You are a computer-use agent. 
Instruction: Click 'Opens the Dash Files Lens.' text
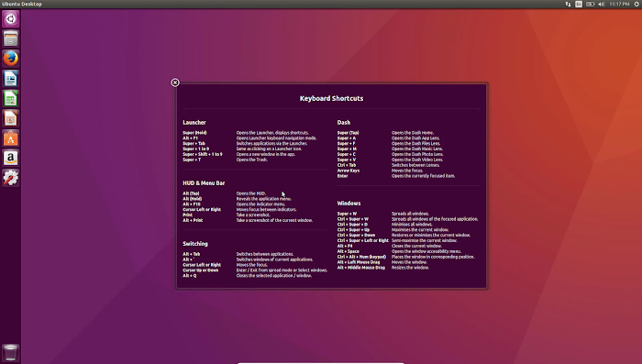pyautogui.click(x=416, y=143)
